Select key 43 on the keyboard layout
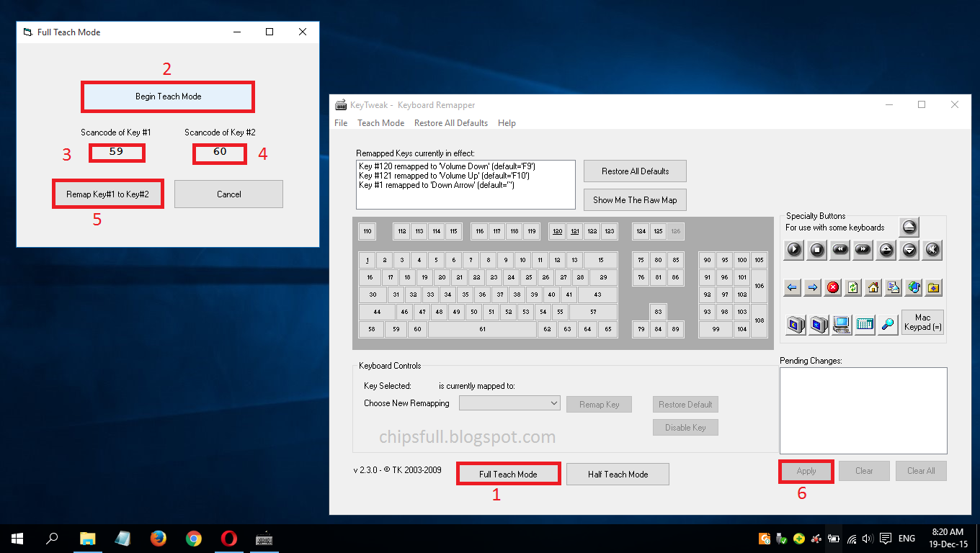This screenshot has width=980, height=553. point(597,295)
